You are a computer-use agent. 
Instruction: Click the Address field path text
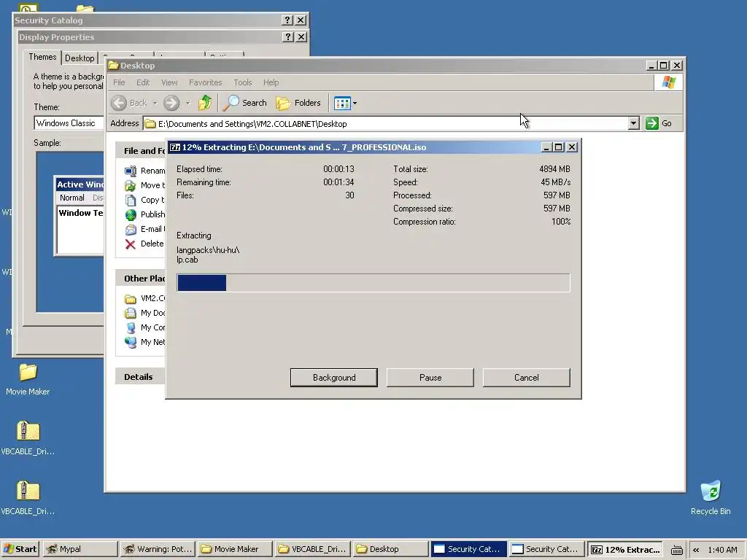tap(252, 124)
